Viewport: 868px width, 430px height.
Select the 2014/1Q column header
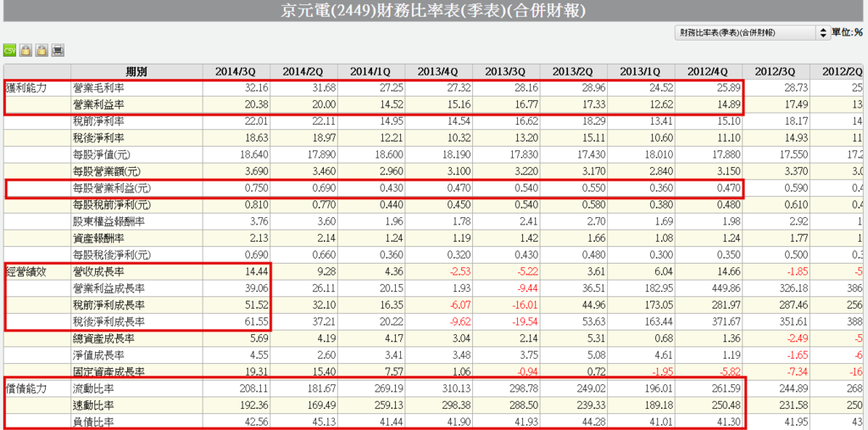[371, 72]
